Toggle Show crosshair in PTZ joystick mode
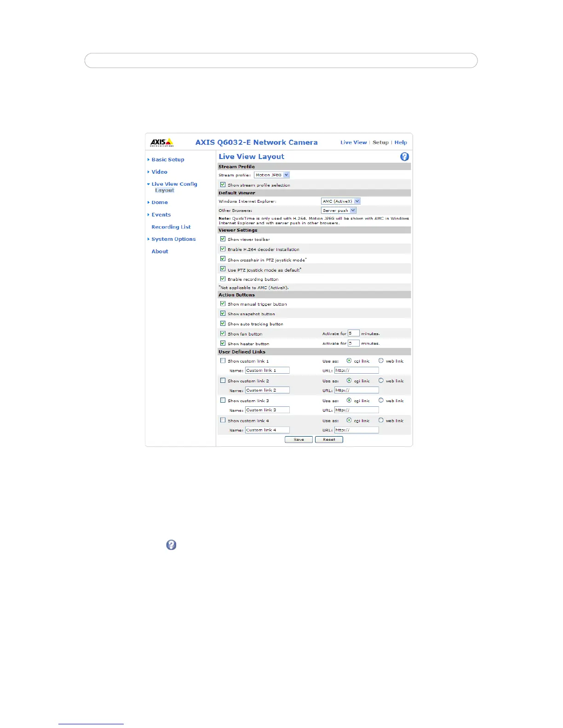 223,259
